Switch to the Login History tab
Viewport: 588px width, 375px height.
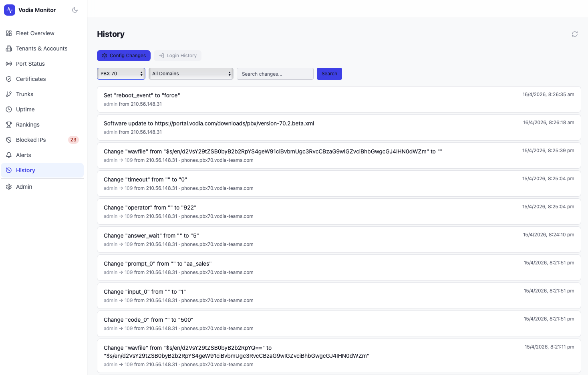[x=177, y=56]
